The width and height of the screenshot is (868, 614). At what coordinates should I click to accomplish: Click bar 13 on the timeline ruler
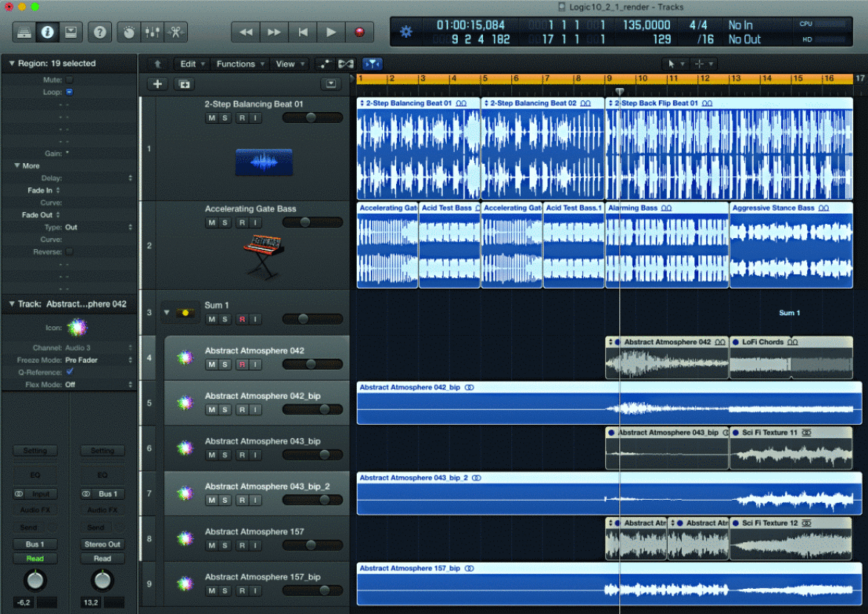coord(736,79)
